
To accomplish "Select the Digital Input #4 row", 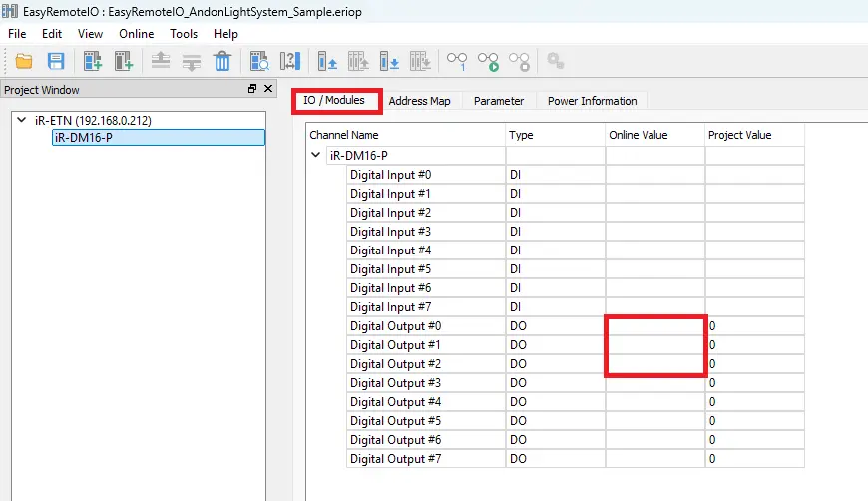I will click(x=576, y=250).
